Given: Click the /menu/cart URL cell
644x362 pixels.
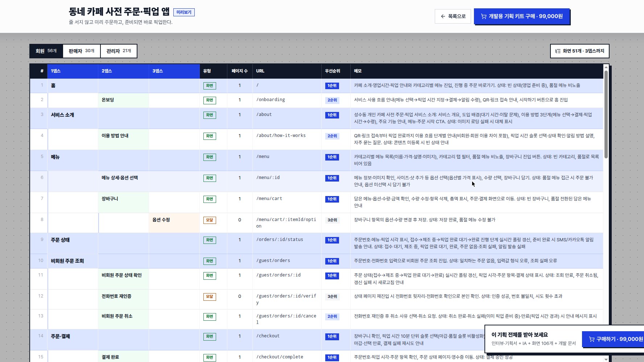Looking at the screenshot, I should [x=287, y=202].
